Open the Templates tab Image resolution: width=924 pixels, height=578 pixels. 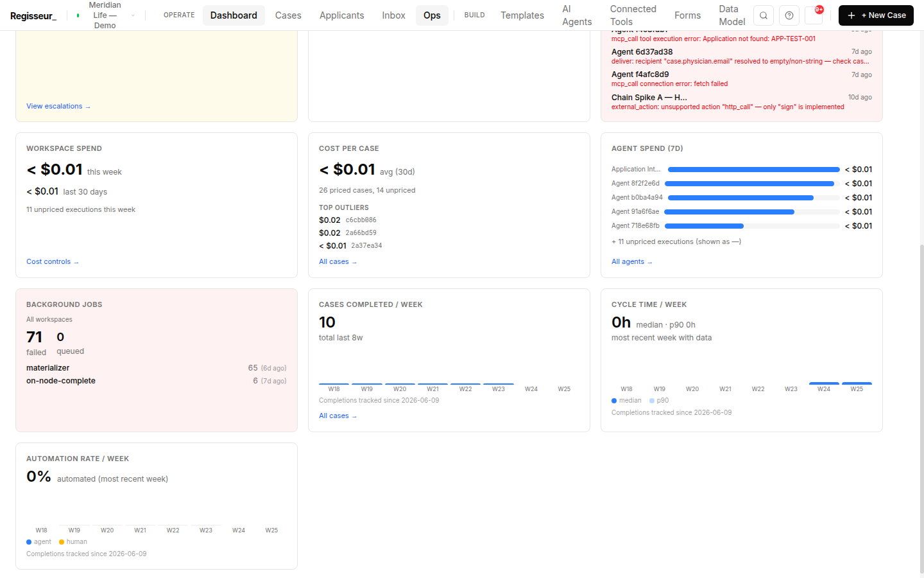(522, 15)
